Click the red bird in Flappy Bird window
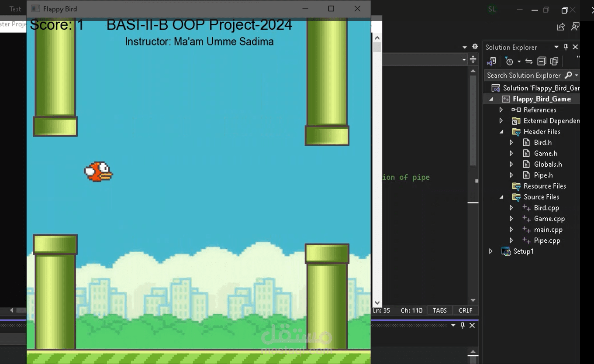Viewport: 594px width, 364px height. [98, 172]
